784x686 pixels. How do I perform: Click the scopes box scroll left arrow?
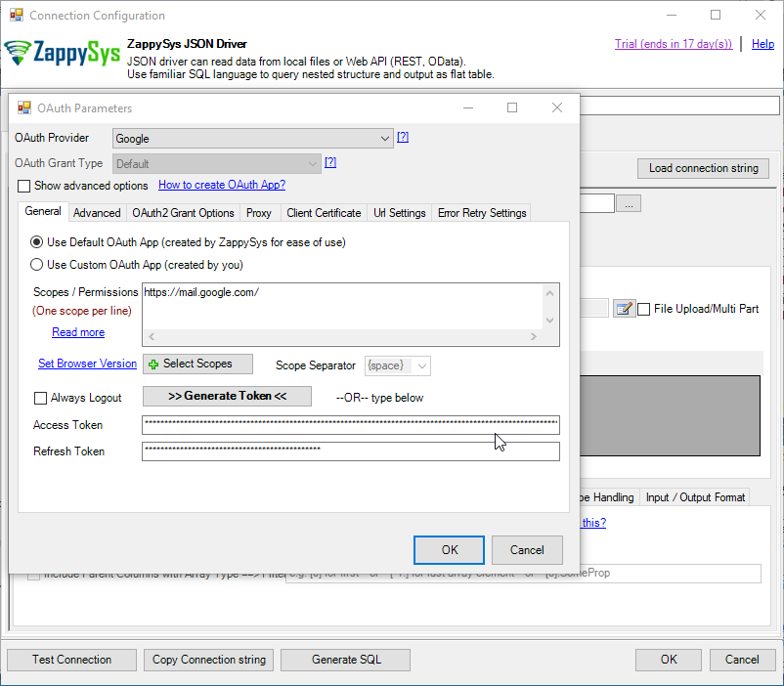[152, 337]
